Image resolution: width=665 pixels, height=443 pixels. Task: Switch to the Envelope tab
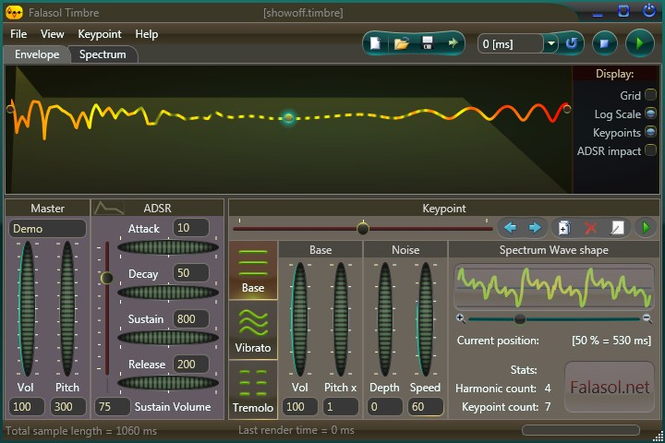[x=36, y=54]
